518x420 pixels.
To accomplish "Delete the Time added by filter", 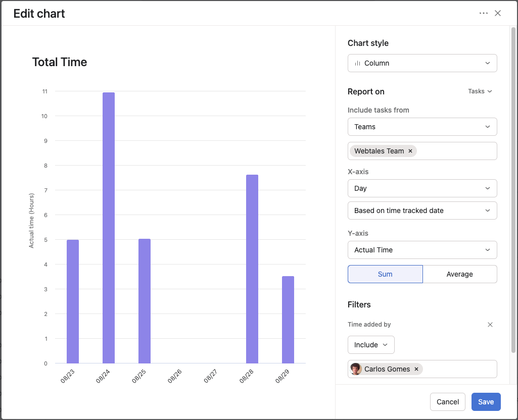I will pyautogui.click(x=490, y=325).
